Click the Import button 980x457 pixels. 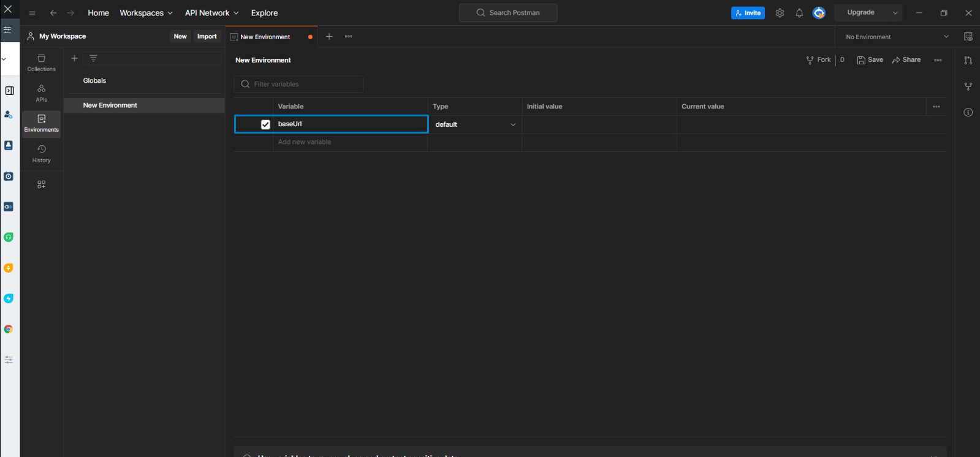207,37
